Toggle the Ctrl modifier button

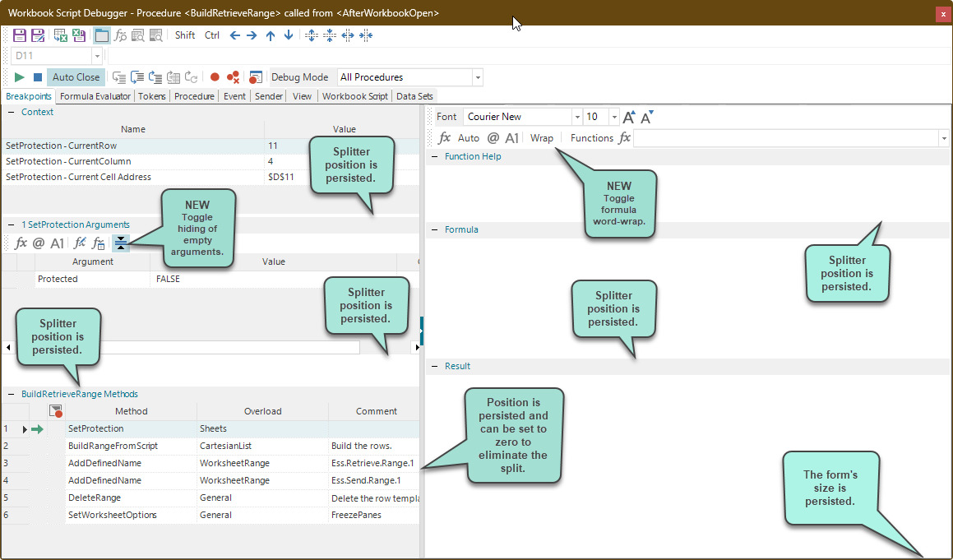point(212,35)
